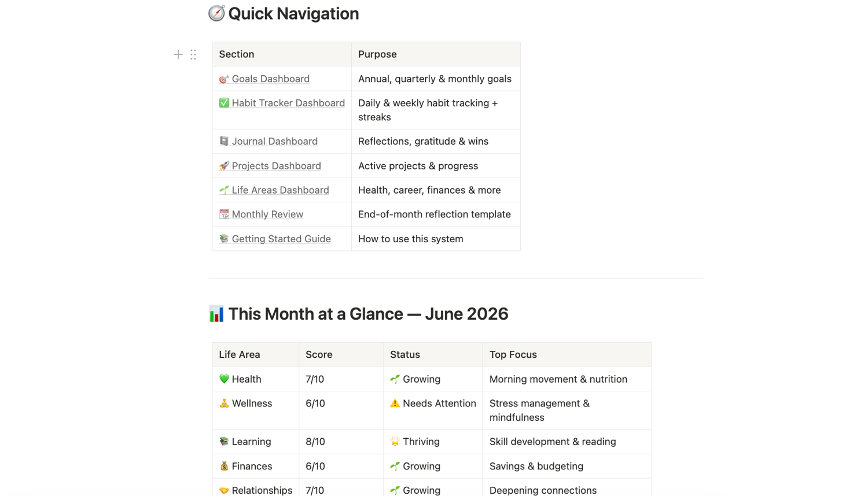Click the green heart icon next to Health
This screenshot has height=496, width=868.
tap(224, 379)
